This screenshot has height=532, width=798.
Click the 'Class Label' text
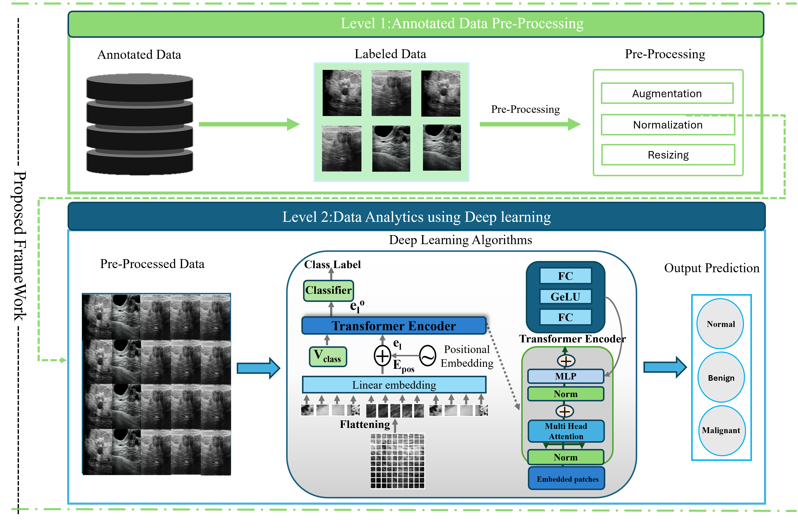[332, 264]
